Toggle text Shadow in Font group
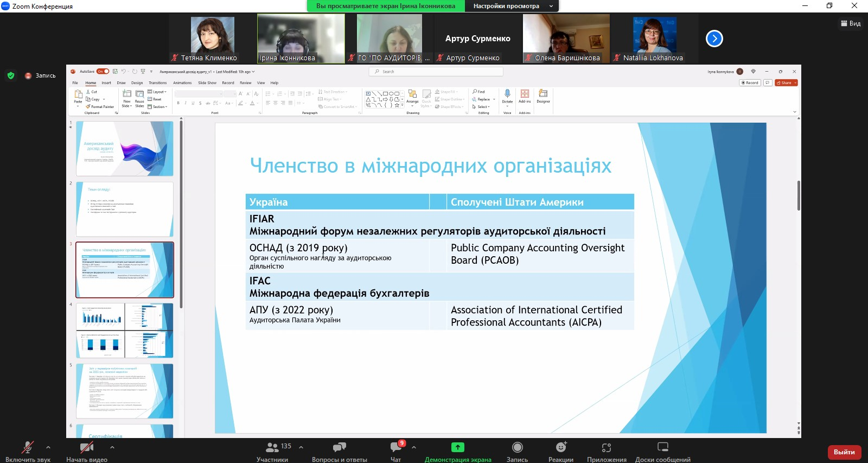The width and height of the screenshot is (868, 463). click(200, 103)
